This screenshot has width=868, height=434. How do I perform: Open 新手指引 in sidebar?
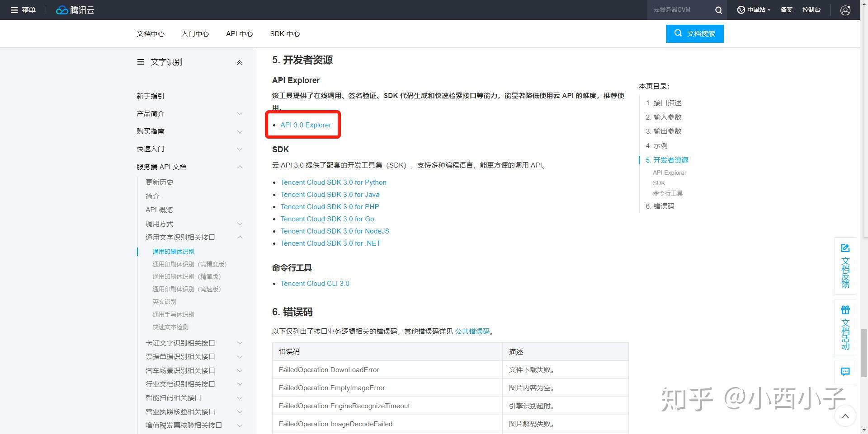151,96
